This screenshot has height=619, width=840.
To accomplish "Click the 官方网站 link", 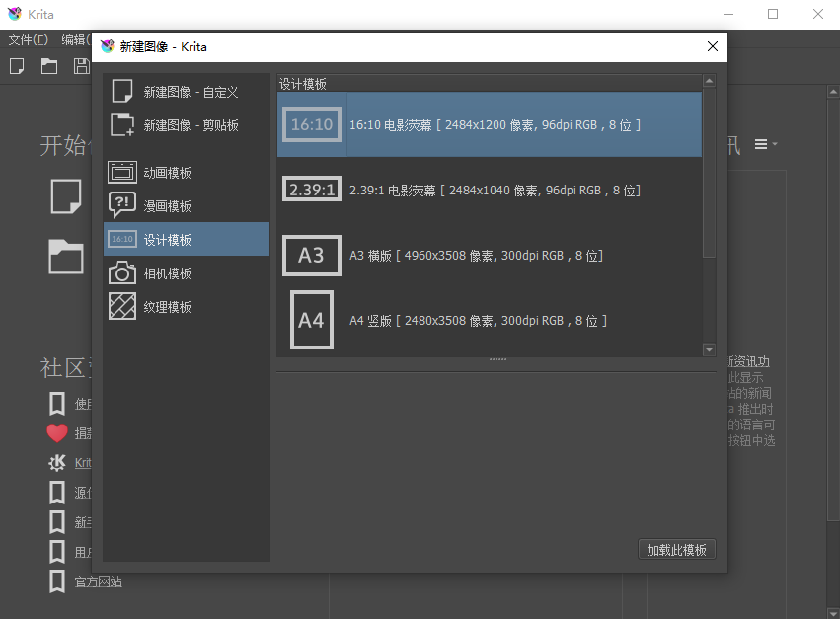I will tap(98, 581).
